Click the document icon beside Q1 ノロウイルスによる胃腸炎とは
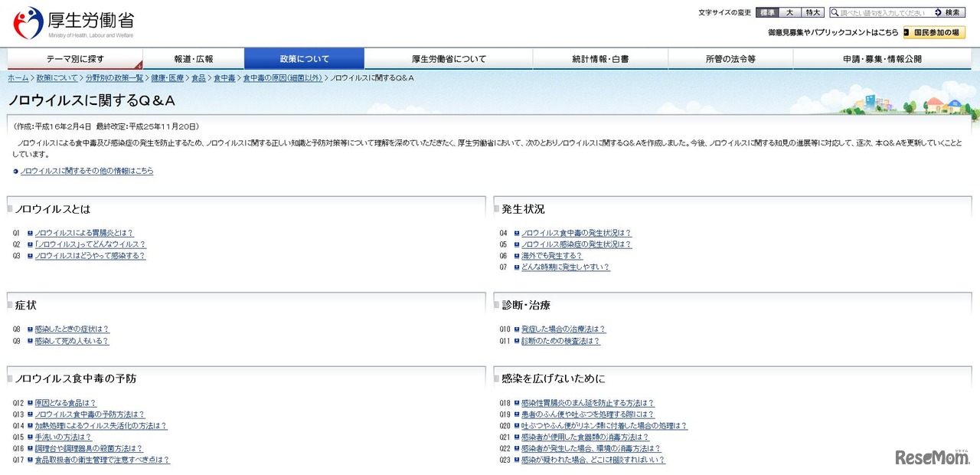This screenshot has width=980, height=475. [x=31, y=233]
